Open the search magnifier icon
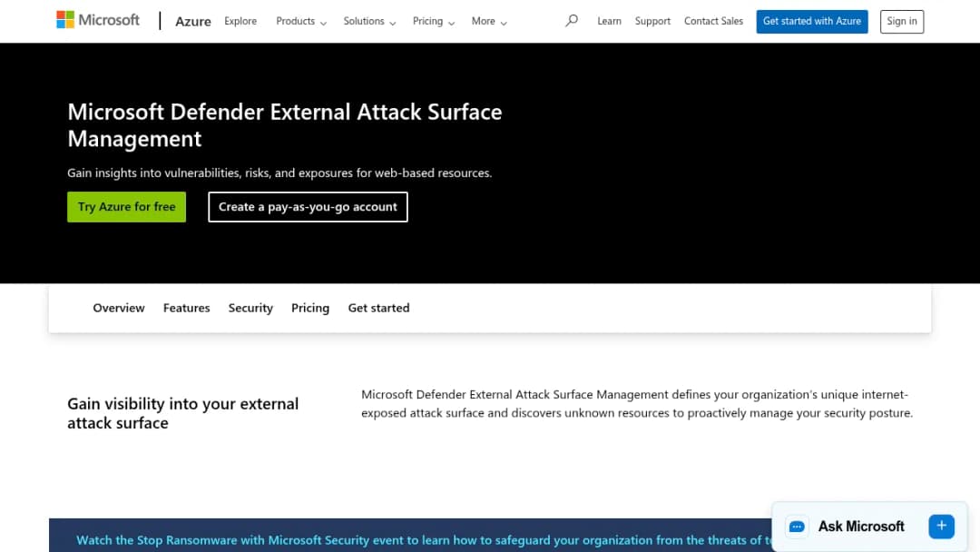 572,21
